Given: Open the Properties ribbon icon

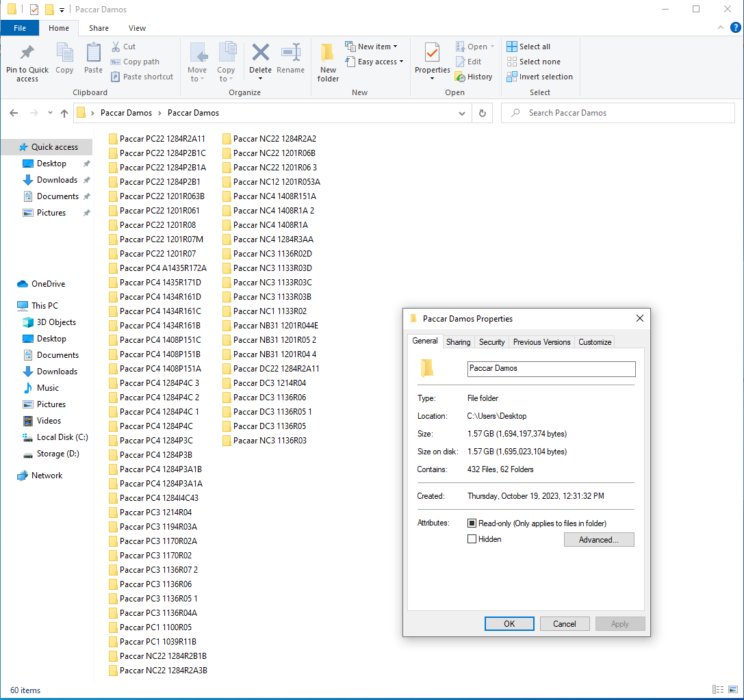Looking at the screenshot, I should point(433,52).
